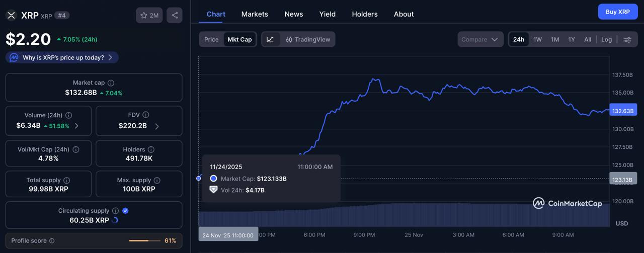
Task: Click the Market cap info icon
Action: point(111,83)
